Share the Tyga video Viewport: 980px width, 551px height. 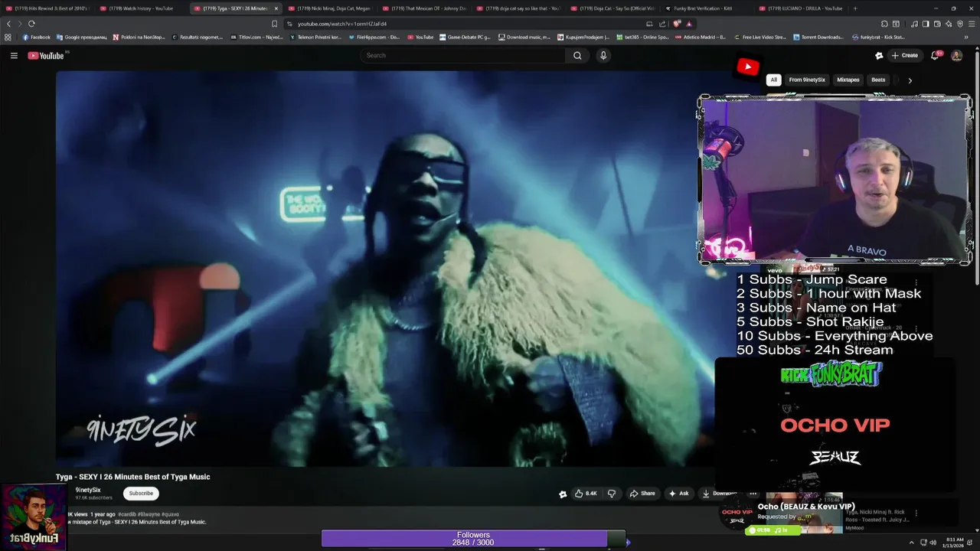click(642, 494)
